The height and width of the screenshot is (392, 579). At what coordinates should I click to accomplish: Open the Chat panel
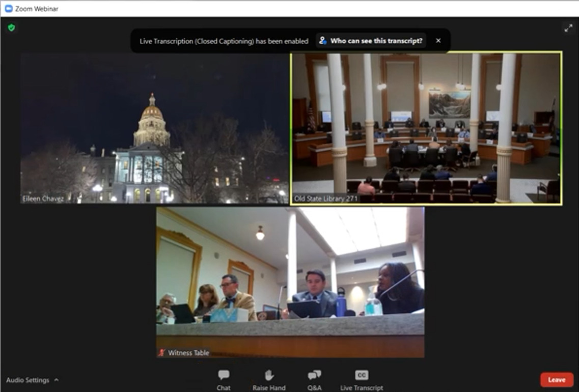coord(223,379)
